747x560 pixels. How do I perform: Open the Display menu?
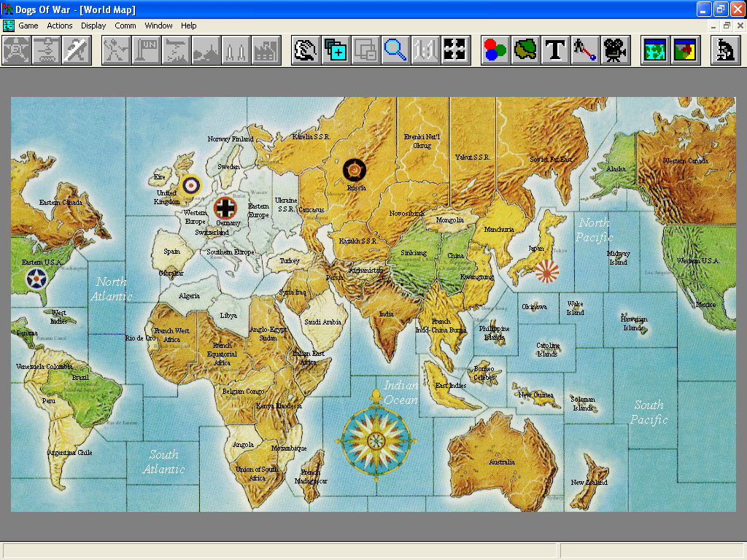pyautogui.click(x=93, y=26)
